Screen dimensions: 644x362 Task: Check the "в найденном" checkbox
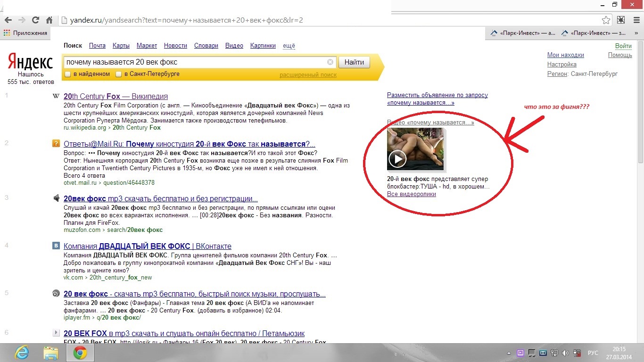(x=68, y=74)
